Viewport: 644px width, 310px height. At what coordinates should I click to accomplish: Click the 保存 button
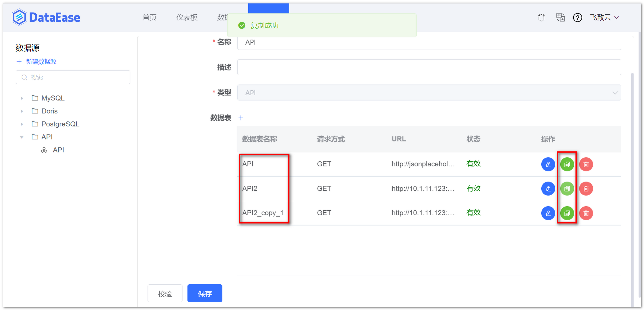204,293
